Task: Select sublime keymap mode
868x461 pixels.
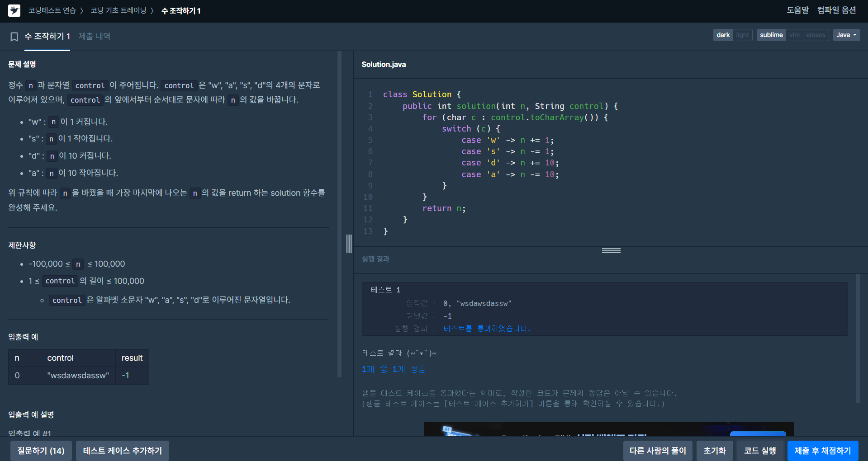Action: [771, 35]
